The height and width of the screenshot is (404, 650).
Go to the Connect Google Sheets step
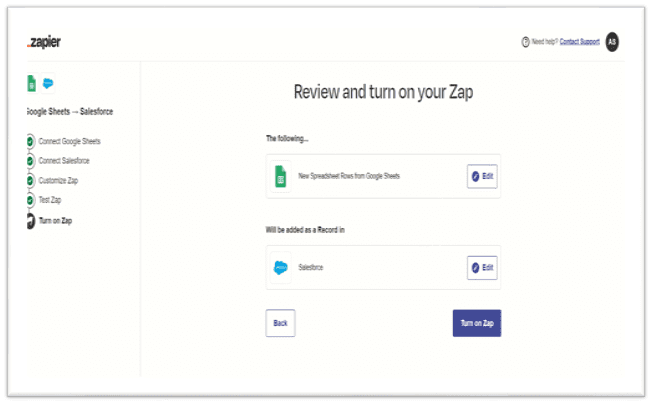[x=69, y=141]
